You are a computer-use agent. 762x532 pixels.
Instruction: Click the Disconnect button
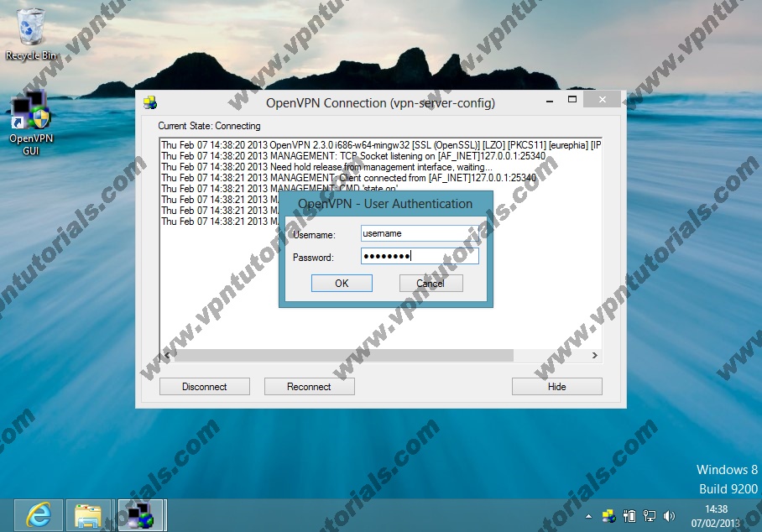coord(205,387)
